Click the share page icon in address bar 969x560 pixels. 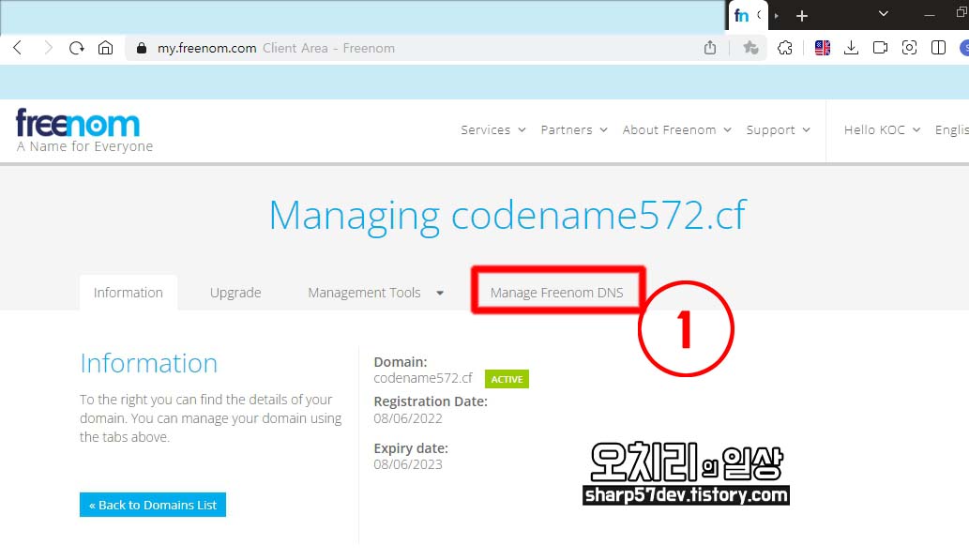(x=710, y=48)
